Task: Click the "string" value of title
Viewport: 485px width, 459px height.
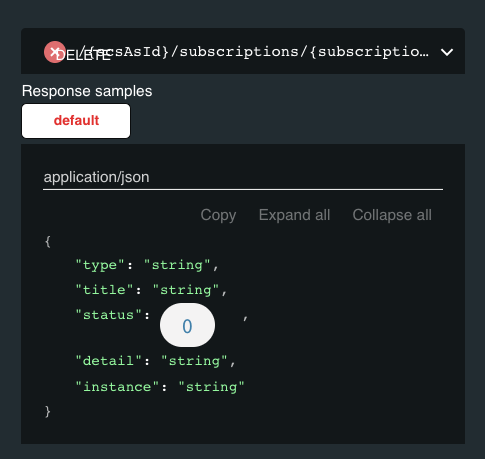Action: click(x=186, y=290)
